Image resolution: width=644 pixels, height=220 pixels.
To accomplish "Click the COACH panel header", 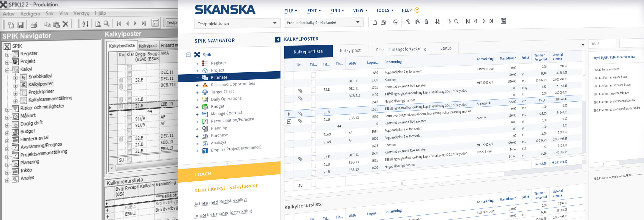I will 229,172.
